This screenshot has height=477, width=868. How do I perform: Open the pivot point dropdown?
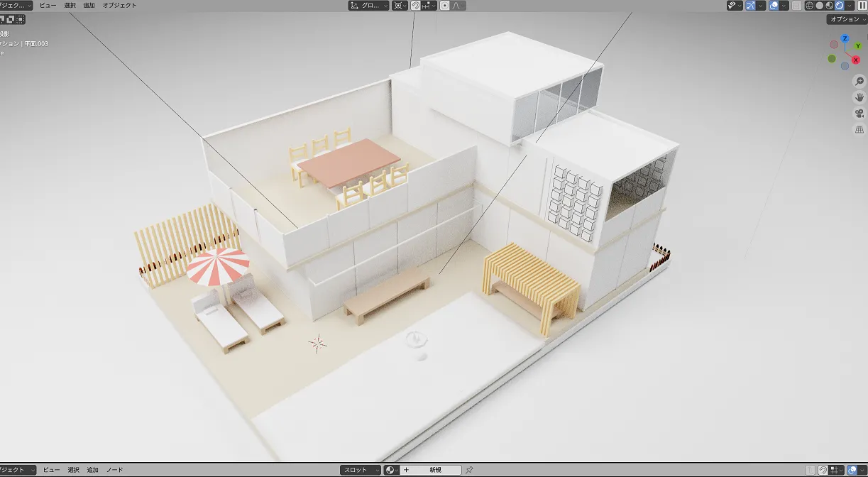(x=400, y=5)
